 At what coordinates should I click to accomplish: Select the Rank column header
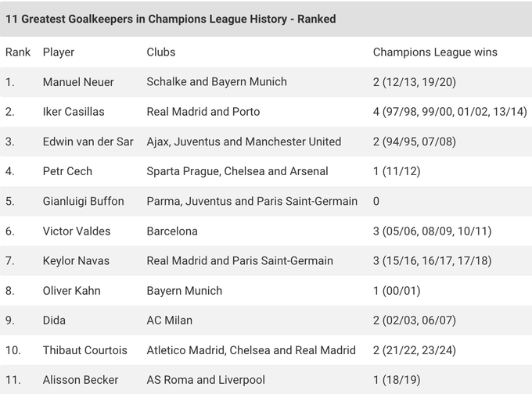click(x=18, y=52)
